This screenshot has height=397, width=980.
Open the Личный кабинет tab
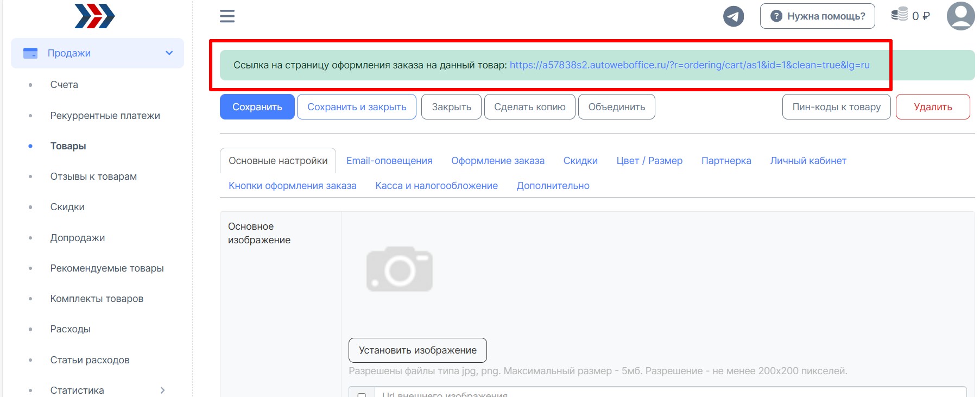pyautogui.click(x=808, y=161)
